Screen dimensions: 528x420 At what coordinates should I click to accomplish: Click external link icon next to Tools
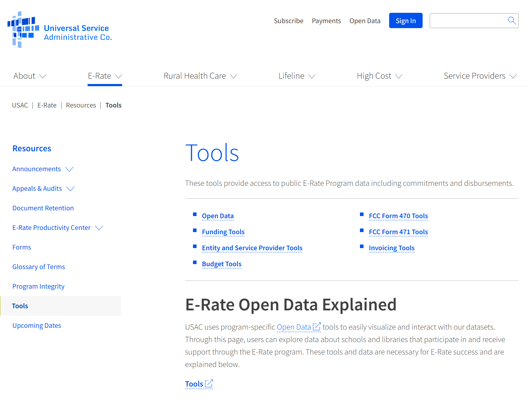pos(209,384)
